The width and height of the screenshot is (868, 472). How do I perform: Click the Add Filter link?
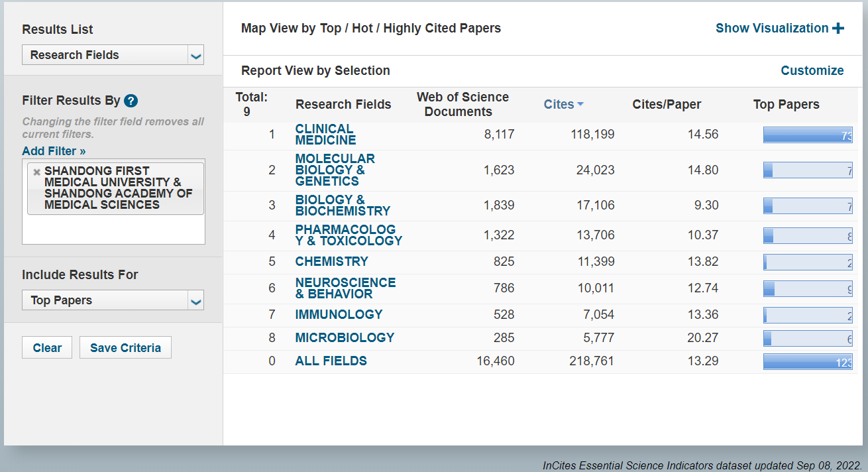(x=54, y=151)
